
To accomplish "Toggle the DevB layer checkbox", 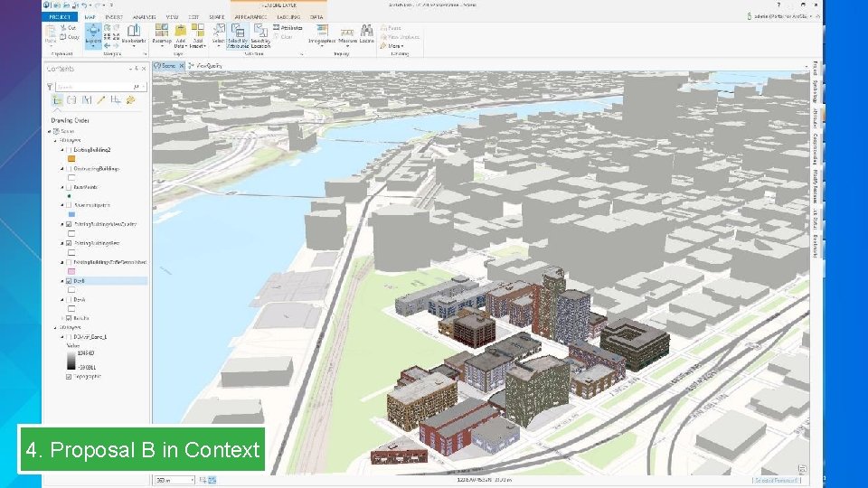I will (69, 281).
